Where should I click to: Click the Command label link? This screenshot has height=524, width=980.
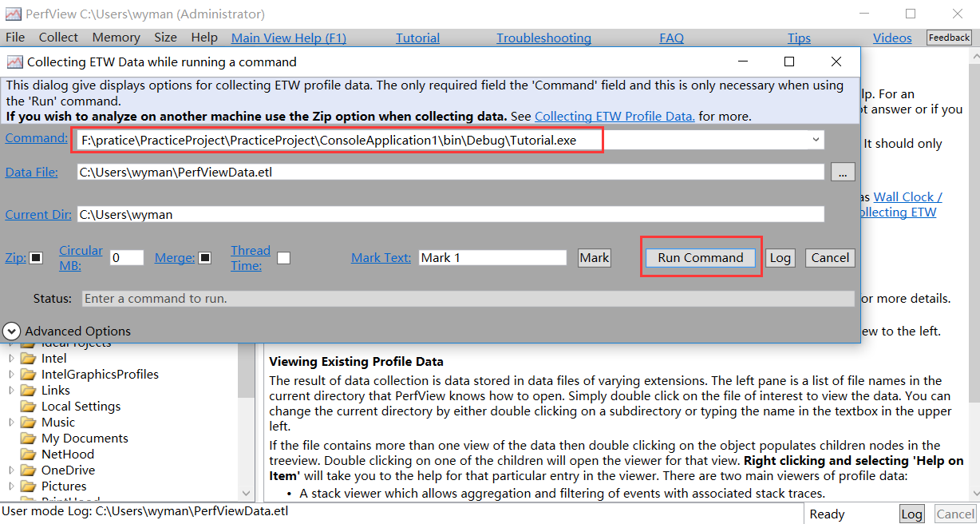click(37, 138)
